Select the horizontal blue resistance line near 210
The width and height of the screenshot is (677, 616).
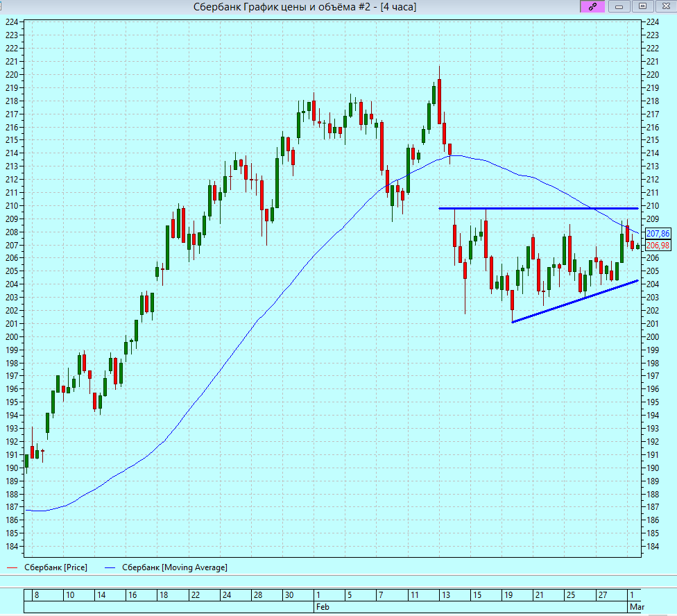click(x=538, y=209)
